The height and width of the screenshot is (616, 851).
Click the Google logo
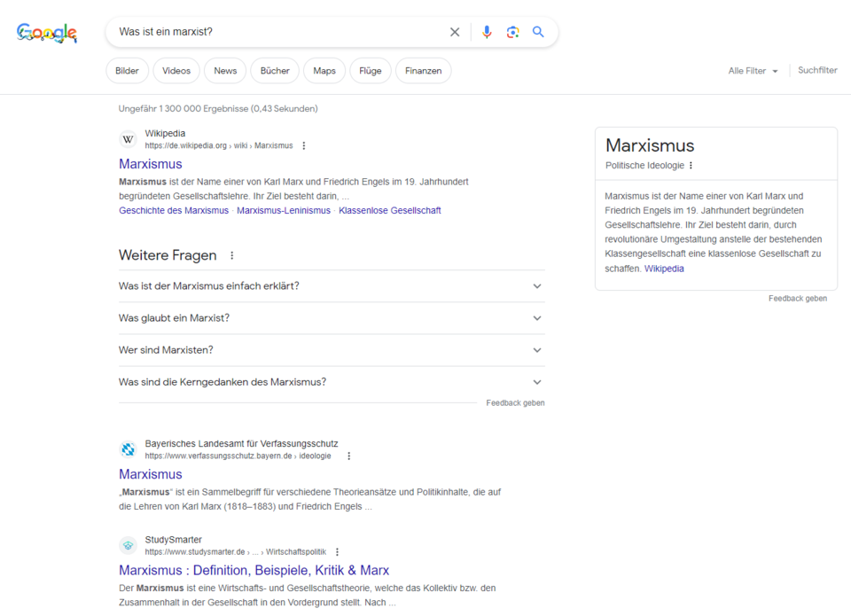pos(46,32)
